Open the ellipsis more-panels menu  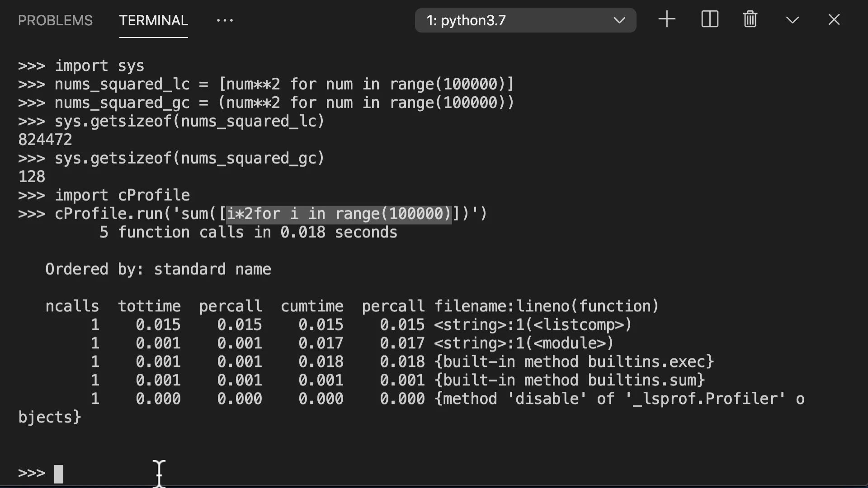tap(225, 20)
